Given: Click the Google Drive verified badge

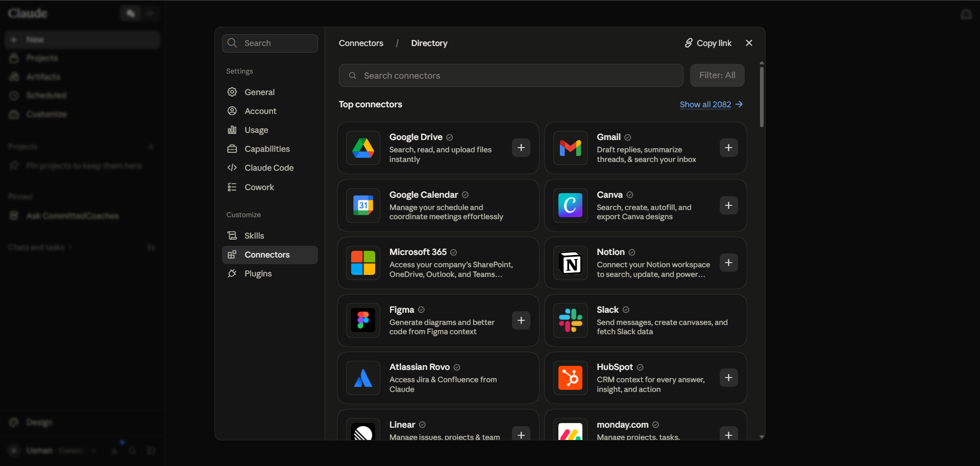Looking at the screenshot, I should [x=450, y=137].
